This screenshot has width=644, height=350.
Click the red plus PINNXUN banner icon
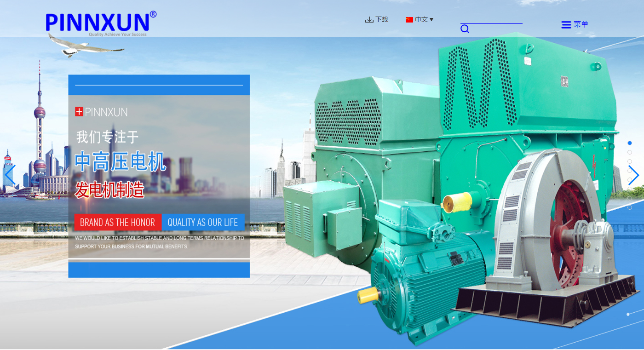tap(79, 112)
